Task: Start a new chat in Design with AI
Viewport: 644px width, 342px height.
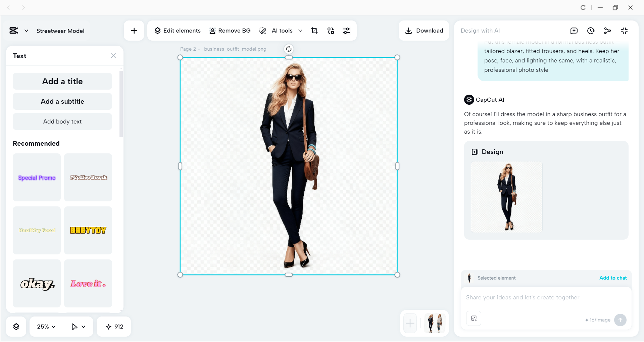Action: [574, 31]
